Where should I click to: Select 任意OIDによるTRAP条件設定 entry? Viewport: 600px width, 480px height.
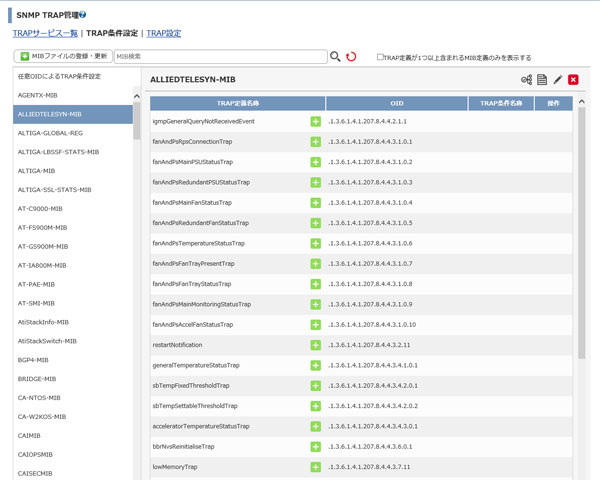pyautogui.click(x=59, y=76)
